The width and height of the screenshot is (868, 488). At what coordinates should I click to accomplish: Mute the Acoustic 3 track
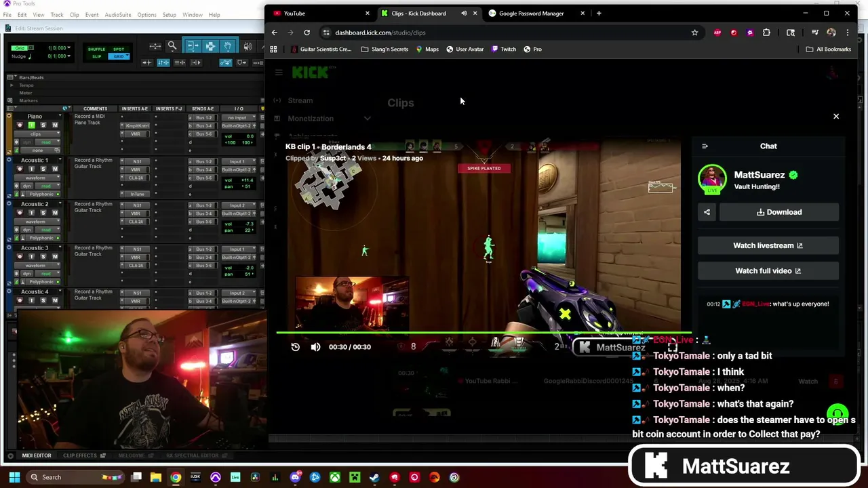[55, 256]
